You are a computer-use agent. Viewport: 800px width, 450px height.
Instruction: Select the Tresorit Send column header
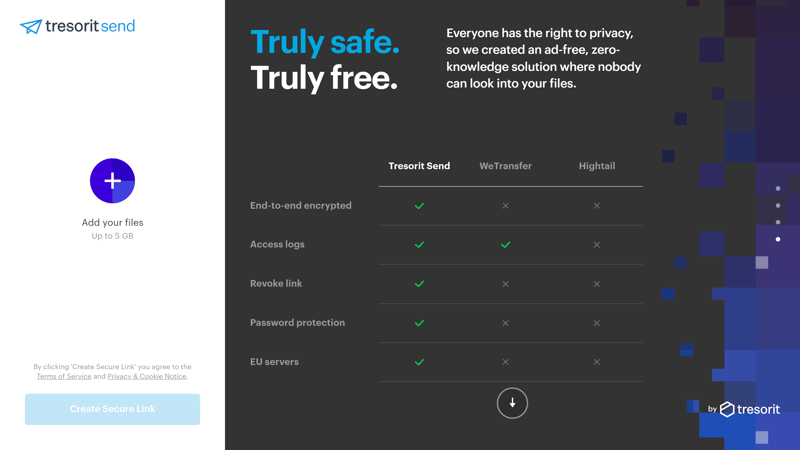[x=419, y=166]
